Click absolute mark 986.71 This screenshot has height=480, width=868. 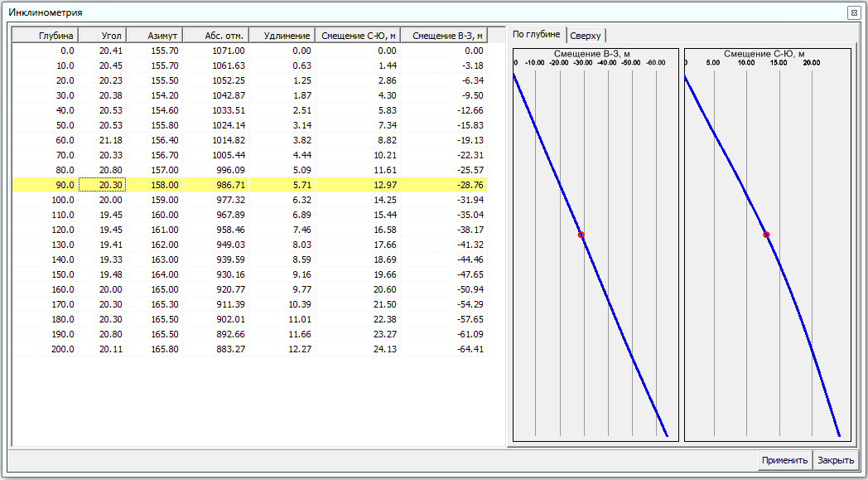[230, 185]
